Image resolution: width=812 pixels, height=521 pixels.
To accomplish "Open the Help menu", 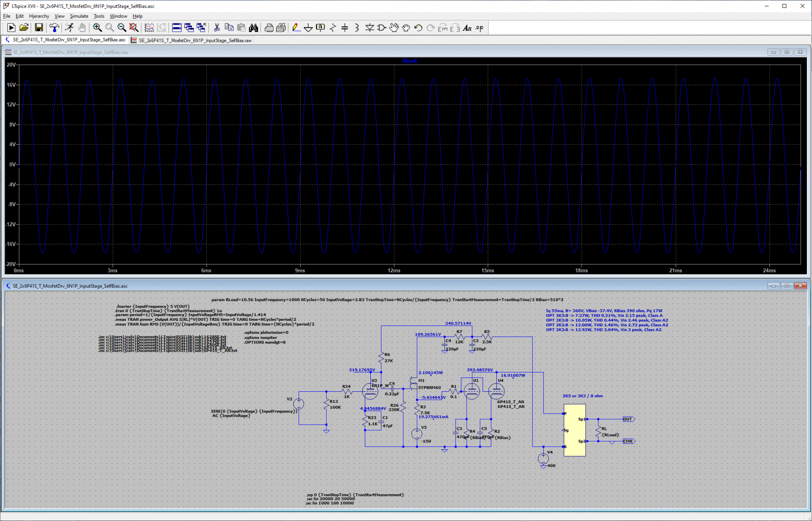I will [138, 16].
